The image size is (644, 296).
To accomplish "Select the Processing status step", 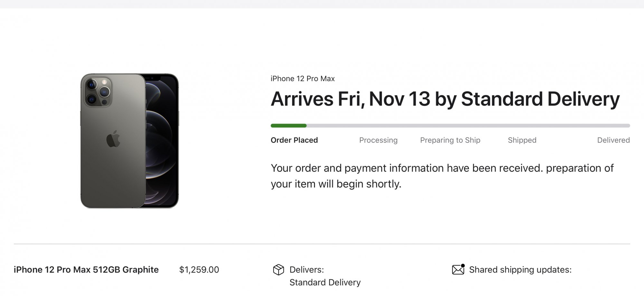I will (x=378, y=140).
